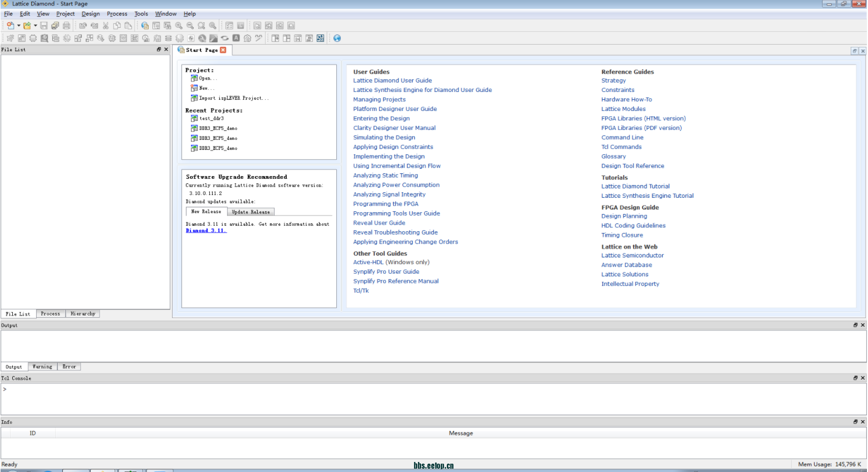The height and width of the screenshot is (472, 868).
Task: Close the Info panel
Action: tap(863, 422)
